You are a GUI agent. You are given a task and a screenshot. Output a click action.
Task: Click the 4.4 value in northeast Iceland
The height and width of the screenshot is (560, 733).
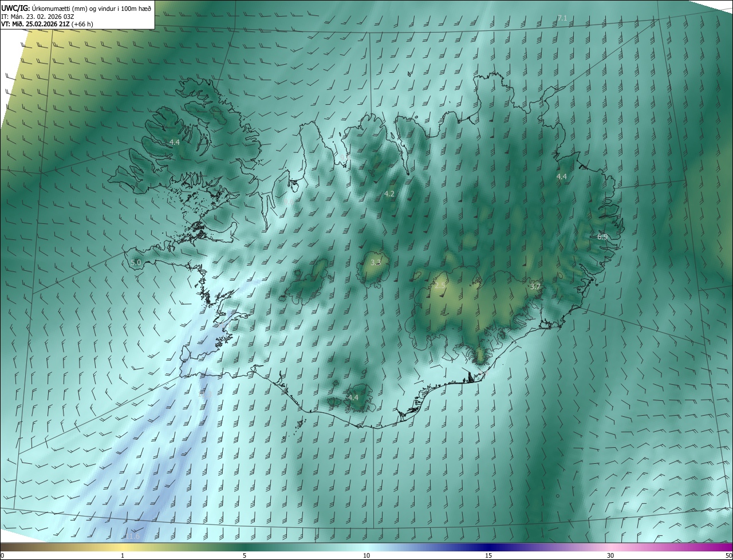pyautogui.click(x=562, y=176)
